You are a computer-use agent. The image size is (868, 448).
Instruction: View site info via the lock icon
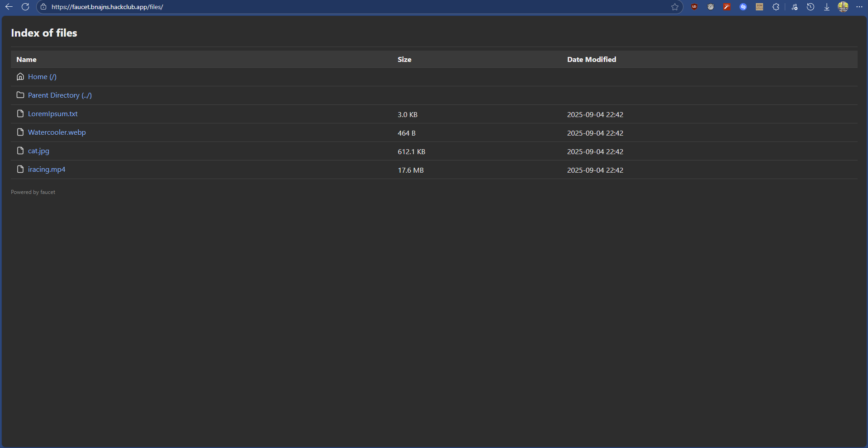43,7
